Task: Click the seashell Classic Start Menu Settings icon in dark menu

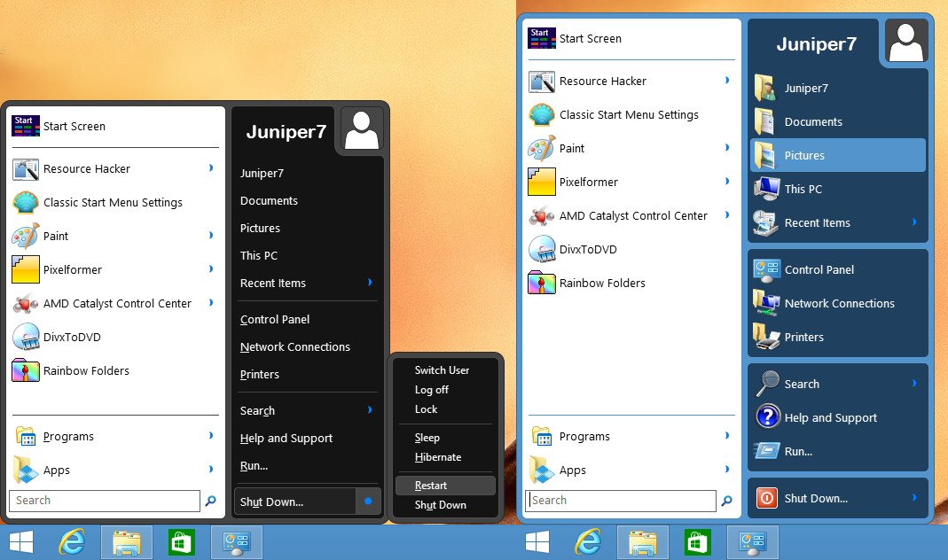Action: click(26, 202)
